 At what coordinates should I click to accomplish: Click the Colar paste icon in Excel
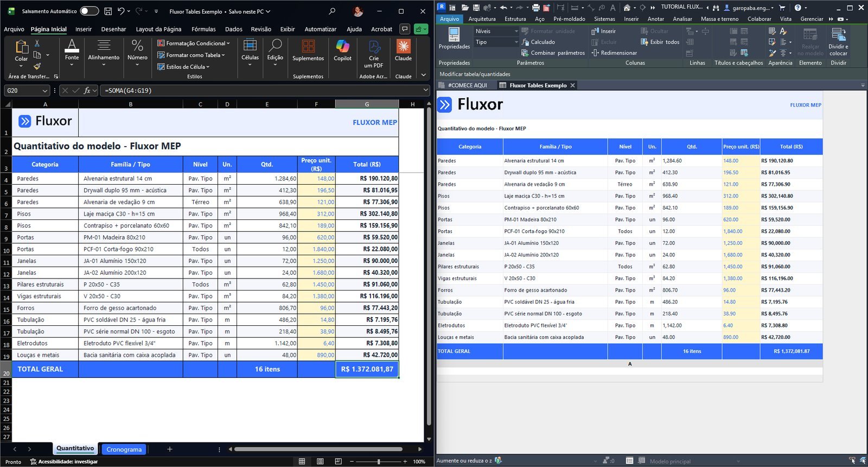21,47
